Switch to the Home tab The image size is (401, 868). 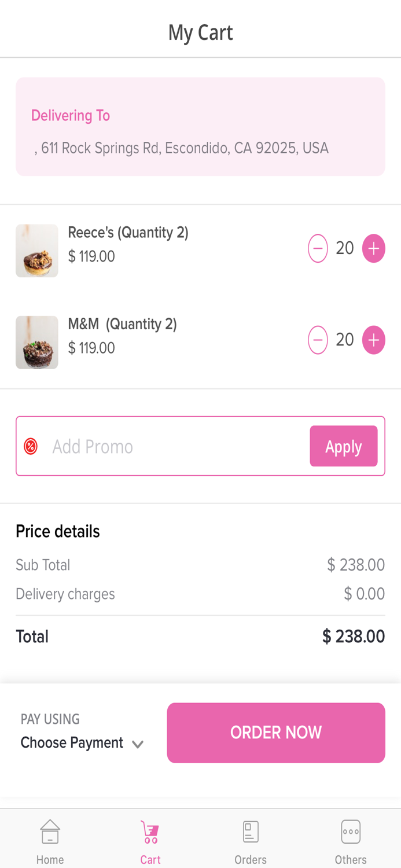point(50,840)
